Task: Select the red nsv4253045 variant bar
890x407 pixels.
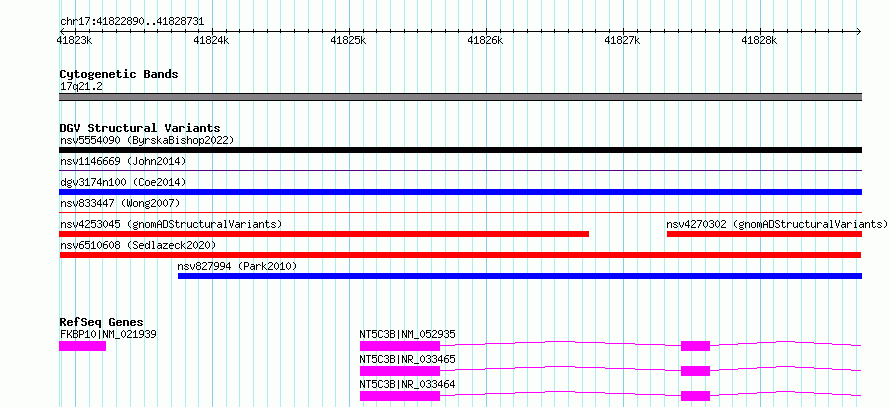Action: point(324,234)
